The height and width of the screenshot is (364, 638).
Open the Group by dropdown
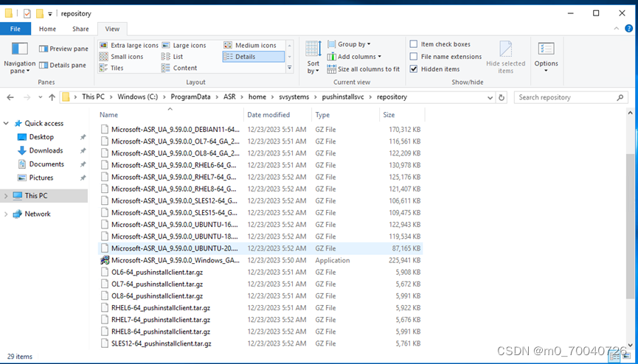pos(349,44)
